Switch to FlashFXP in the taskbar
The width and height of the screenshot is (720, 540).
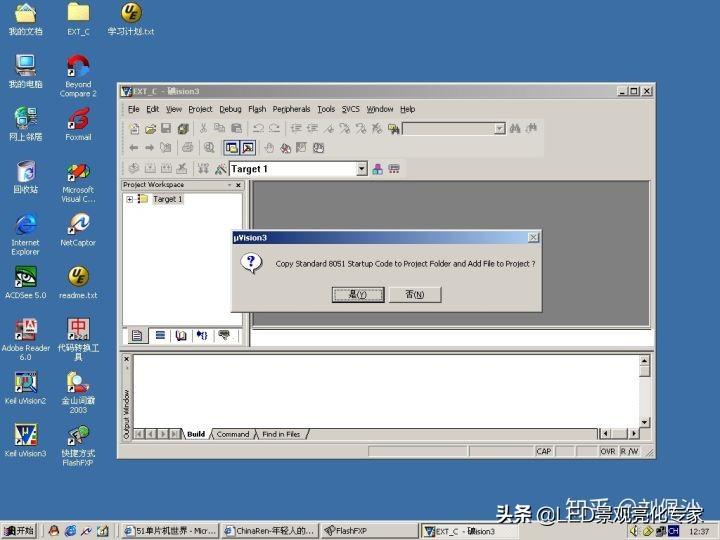[369, 531]
